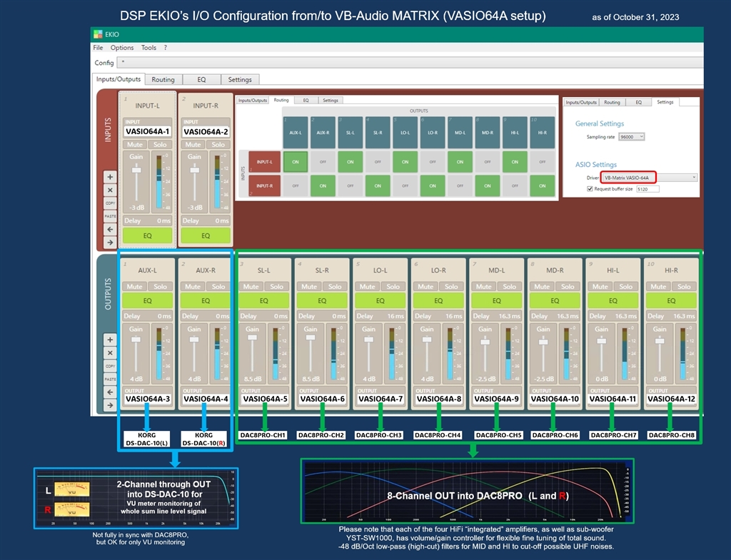Click the Request buffer size value field

[x=647, y=189]
